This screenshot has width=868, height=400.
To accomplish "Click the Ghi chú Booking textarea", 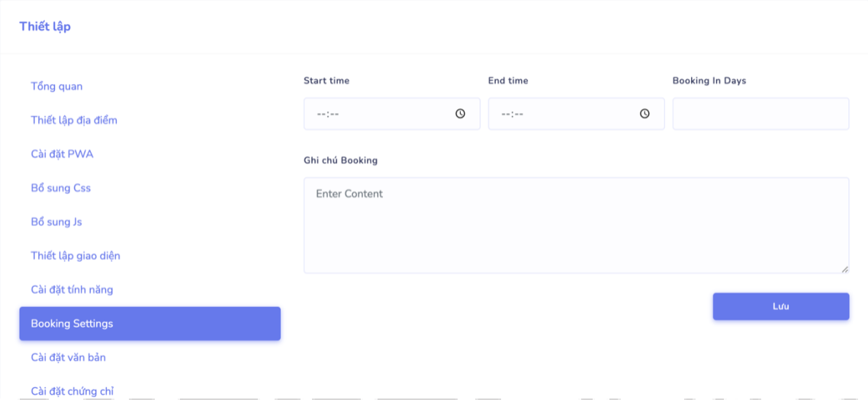I will 576,225.
